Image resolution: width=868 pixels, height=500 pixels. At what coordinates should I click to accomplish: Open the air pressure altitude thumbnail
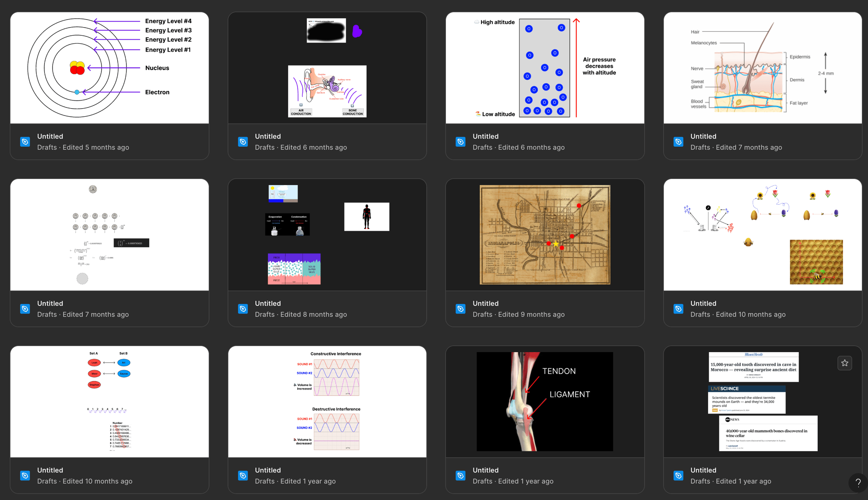(545, 68)
